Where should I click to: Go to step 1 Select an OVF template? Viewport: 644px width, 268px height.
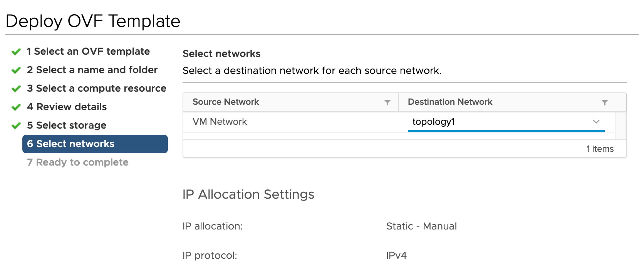(88, 51)
